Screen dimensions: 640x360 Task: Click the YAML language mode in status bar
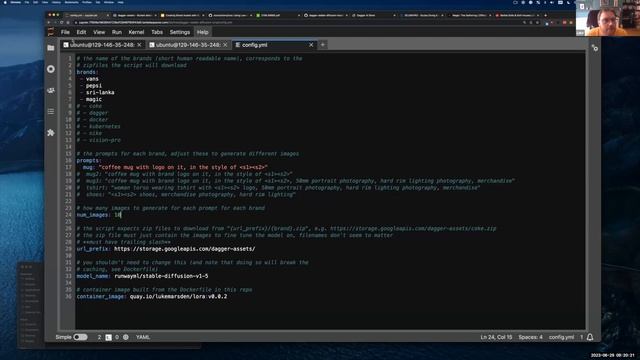143,337
